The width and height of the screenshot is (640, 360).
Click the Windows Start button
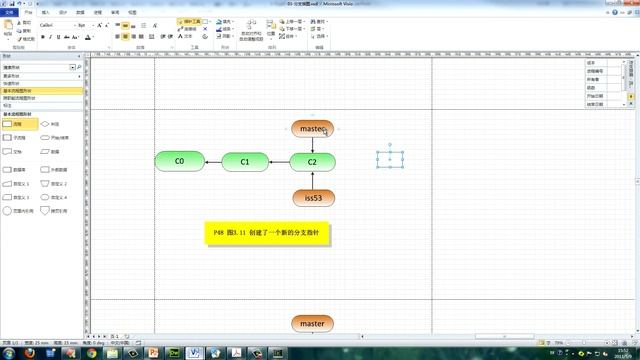pos(9,353)
